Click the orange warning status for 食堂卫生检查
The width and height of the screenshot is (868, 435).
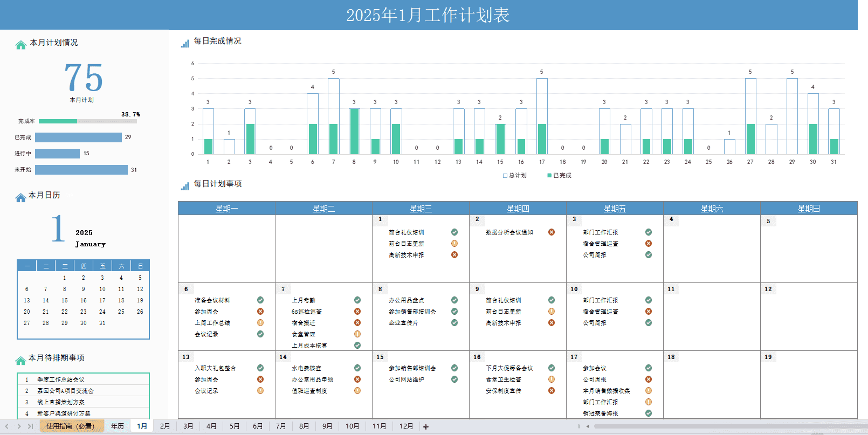[552, 379]
